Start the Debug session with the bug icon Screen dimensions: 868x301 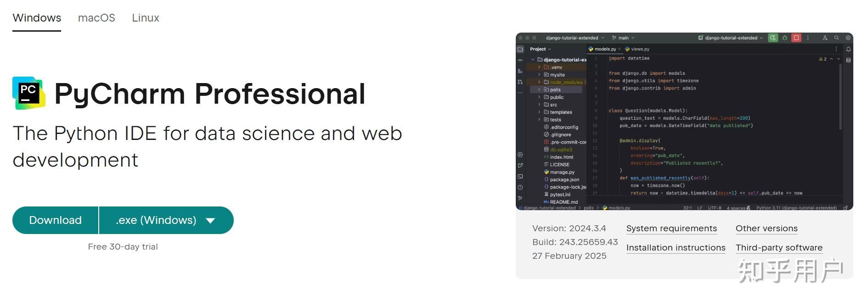click(x=785, y=38)
